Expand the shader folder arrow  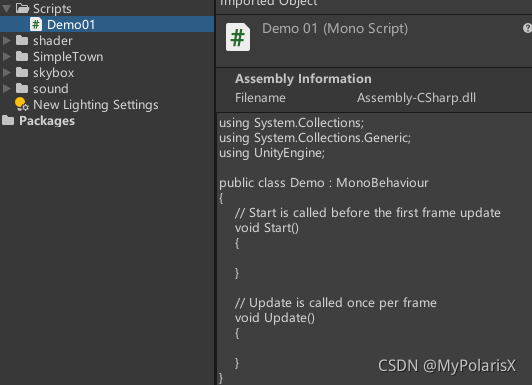point(6,41)
